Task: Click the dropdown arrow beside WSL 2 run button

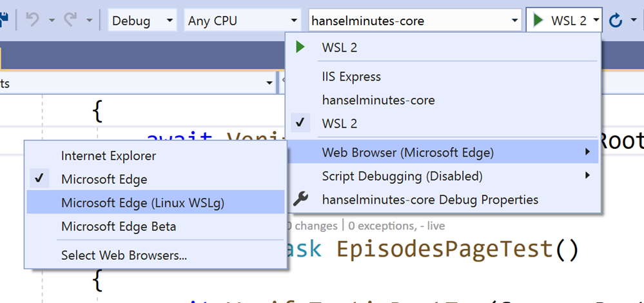Action: [596, 21]
